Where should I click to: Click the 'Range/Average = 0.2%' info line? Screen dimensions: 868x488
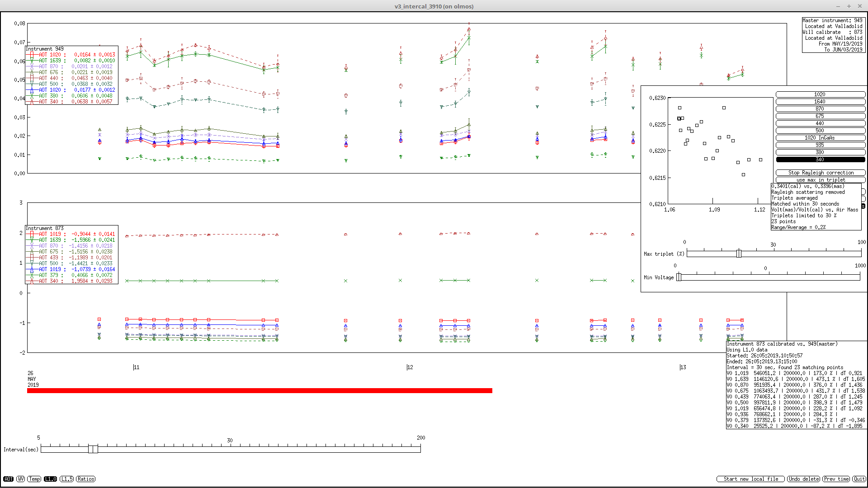798,227
